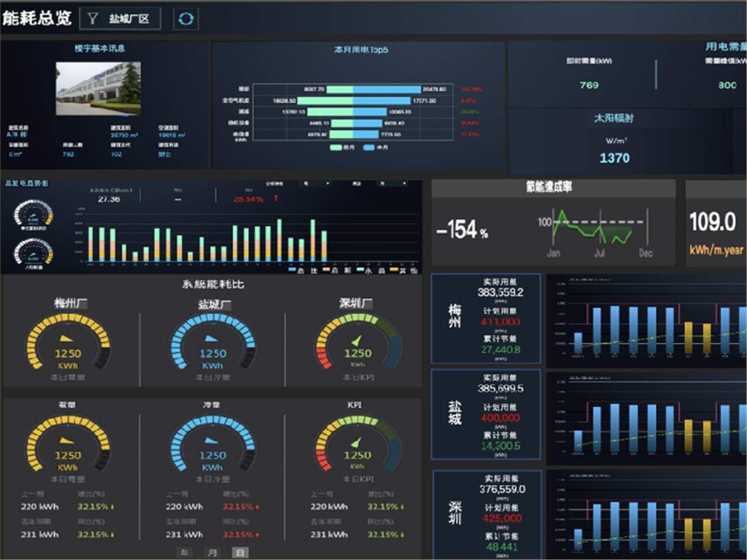Open the 月 period dropdown in trend chart
Screen dimensions: 747x560
point(393,184)
